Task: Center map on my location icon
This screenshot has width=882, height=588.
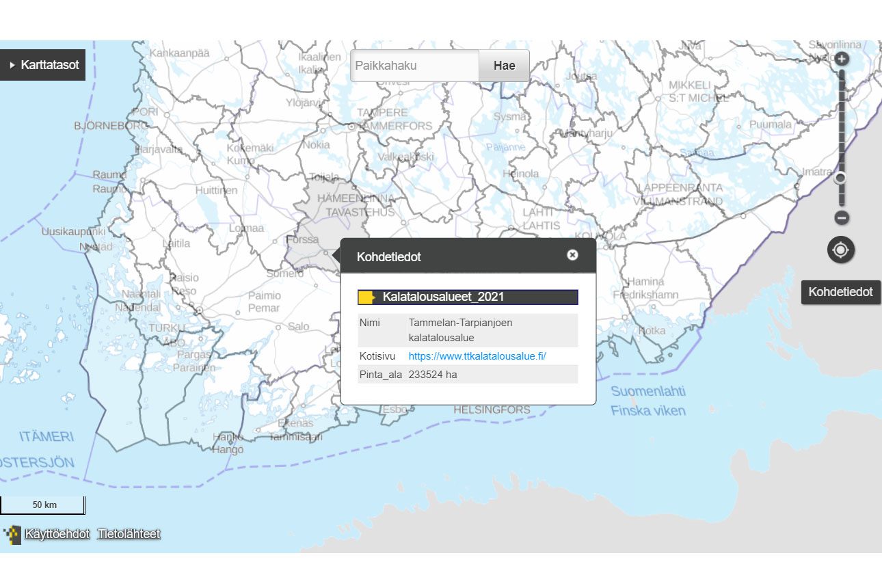Action: click(x=841, y=250)
